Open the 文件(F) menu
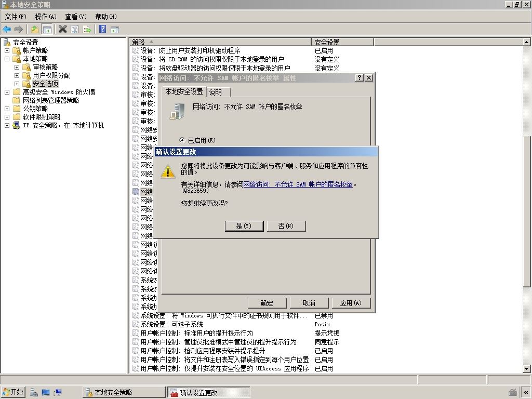 (16, 17)
